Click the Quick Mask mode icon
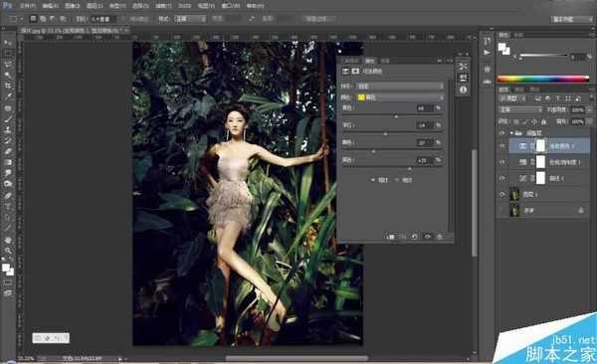597x364 pixels. coord(8,283)
